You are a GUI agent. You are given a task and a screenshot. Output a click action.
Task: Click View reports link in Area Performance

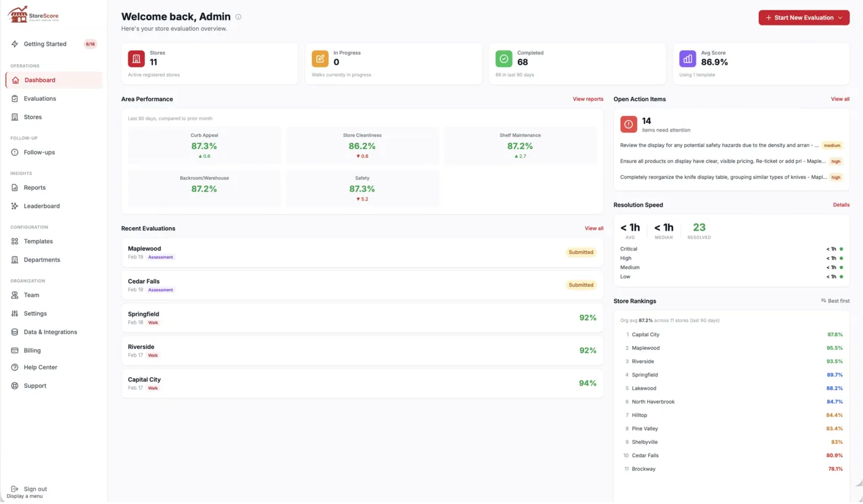(587, 99)
